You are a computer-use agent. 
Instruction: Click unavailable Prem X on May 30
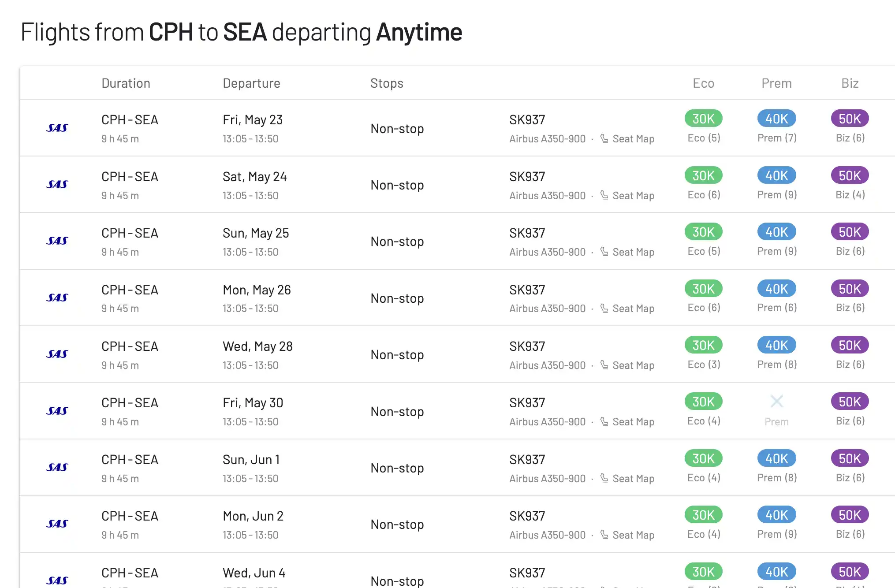coord(777,401)
